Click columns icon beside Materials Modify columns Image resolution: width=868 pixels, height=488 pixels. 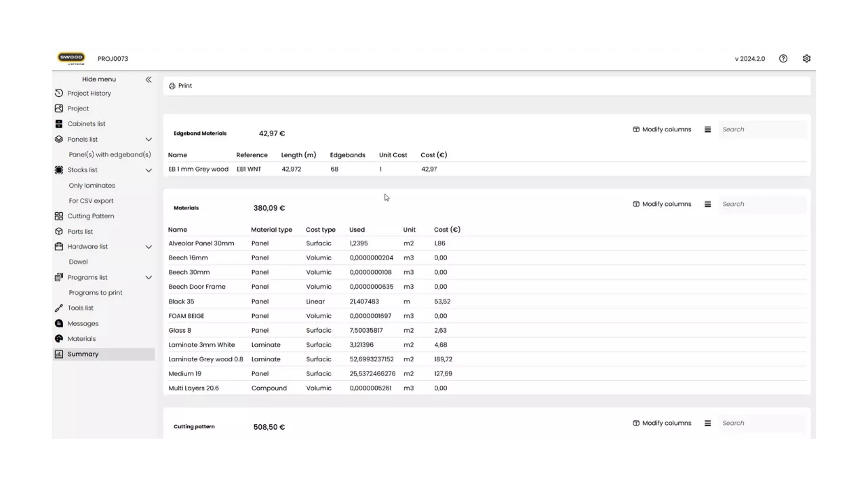pos(636,204)
